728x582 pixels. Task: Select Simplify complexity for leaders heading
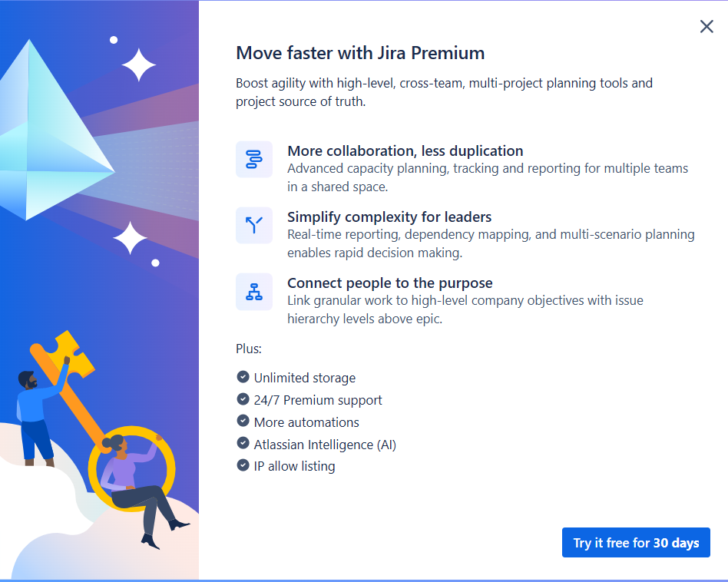[389, 217]
